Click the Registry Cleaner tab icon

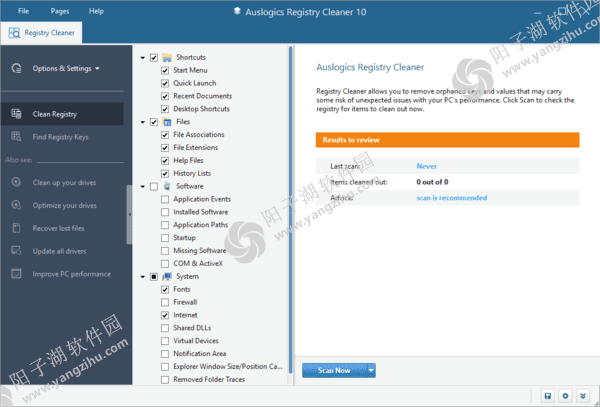click(14, 33)
